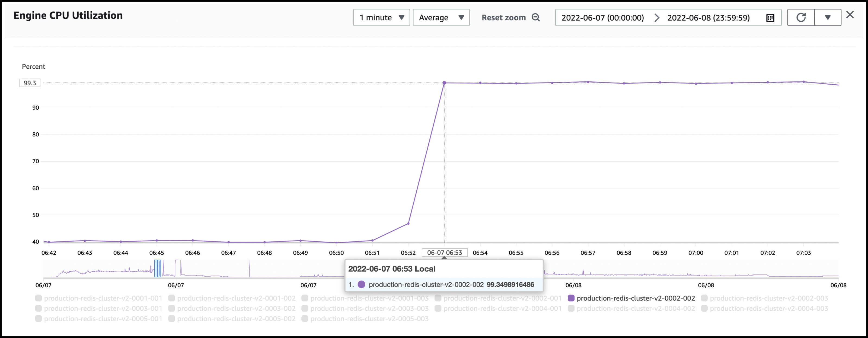Toggle legend production-redis-cluster-v2-0001-002
This screenshot has height=338, width=868.
[232, 298]
